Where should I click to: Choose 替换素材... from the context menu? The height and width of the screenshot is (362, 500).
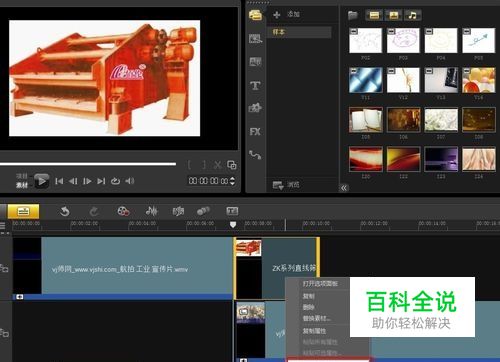(317, 318)
